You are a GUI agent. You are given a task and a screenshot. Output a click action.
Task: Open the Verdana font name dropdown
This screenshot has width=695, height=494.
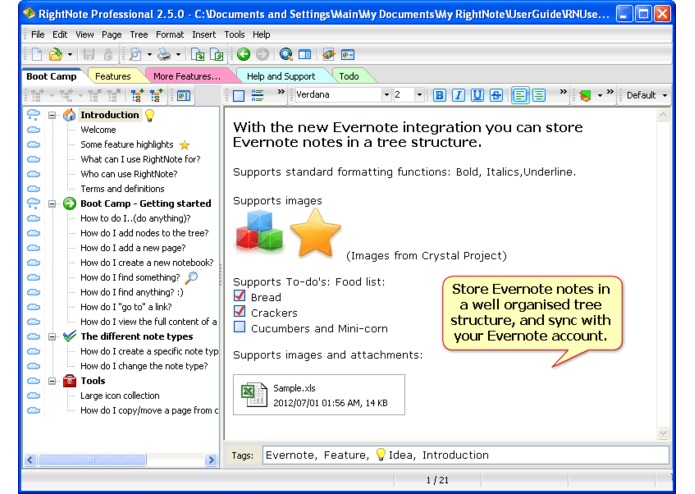click(386, 95)
